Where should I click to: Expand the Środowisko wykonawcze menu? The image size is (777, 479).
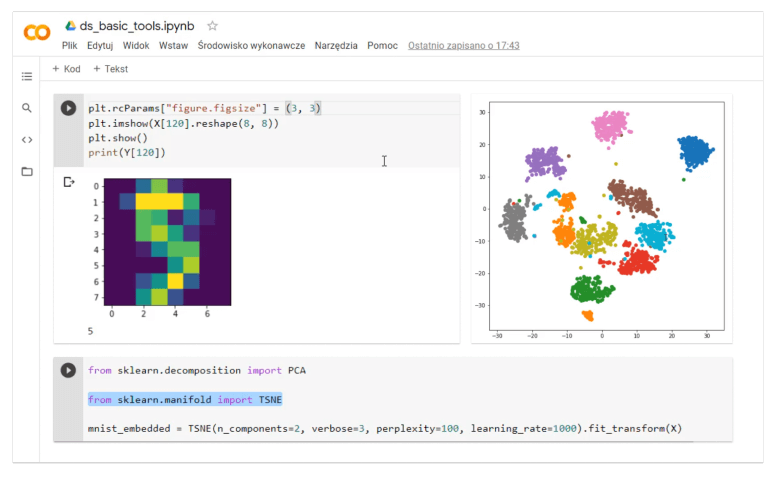coord(251,46)
